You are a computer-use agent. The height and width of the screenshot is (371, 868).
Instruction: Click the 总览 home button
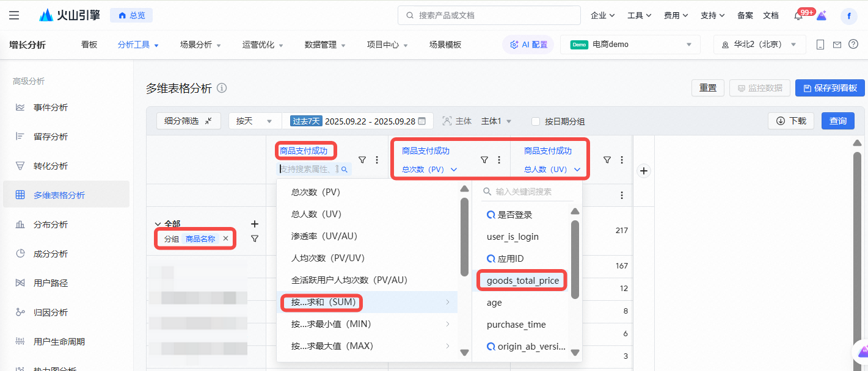click(131, 15)
